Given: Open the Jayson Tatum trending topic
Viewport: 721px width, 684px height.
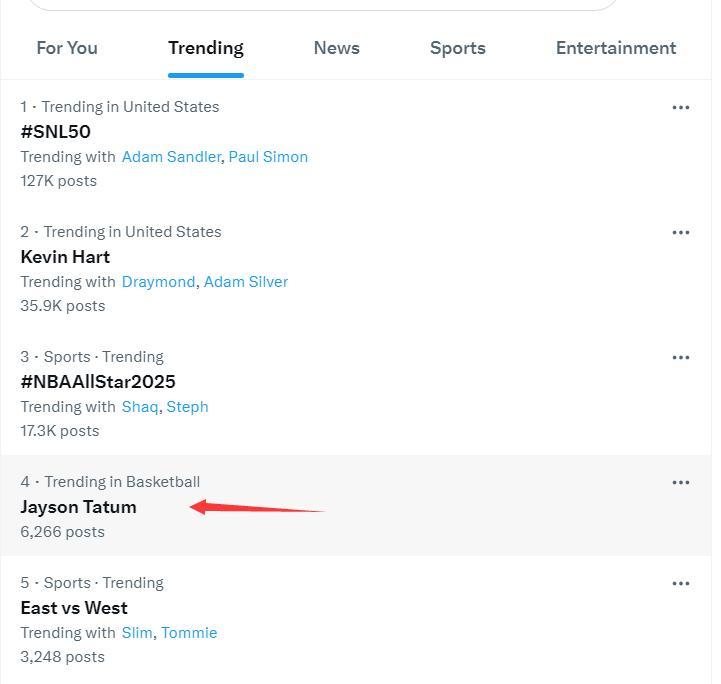Looking at the screenshot, I should pyautogui.click(x=79, y=507).
